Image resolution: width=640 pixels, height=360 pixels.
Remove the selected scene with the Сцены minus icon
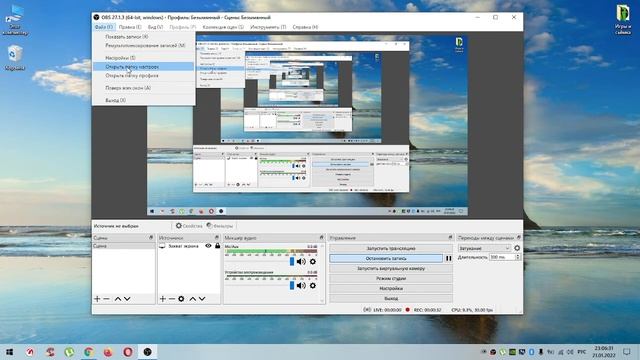tap(107, 299)
